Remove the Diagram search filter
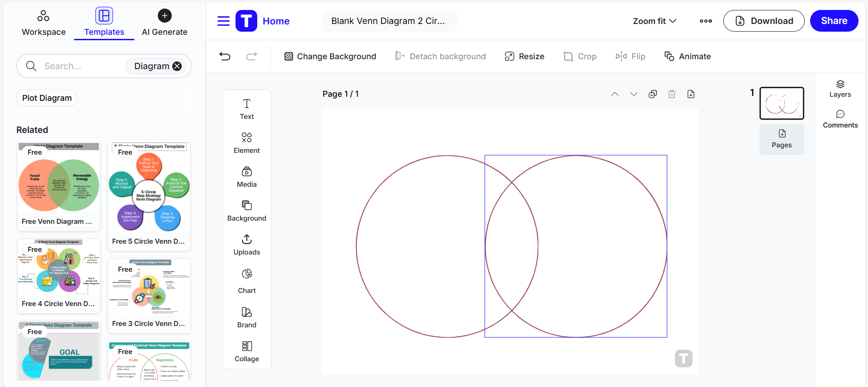The width and height of the screenshot is (868, 387). (177, 66)
